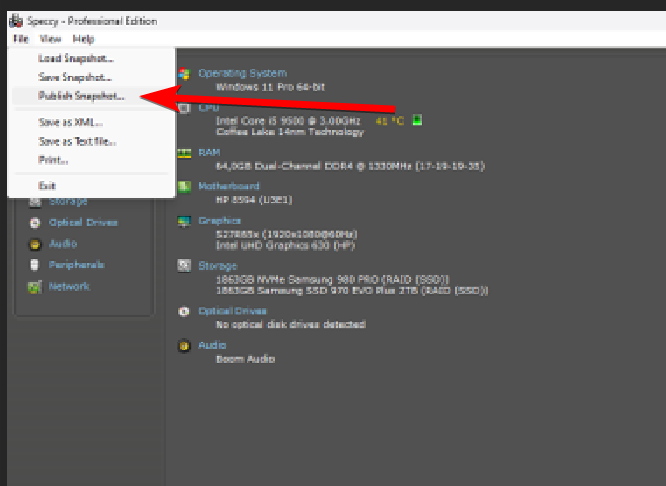The image size is (666, 486).
Task: Click the CPU temperature value
Action: (x=389, y=121)
